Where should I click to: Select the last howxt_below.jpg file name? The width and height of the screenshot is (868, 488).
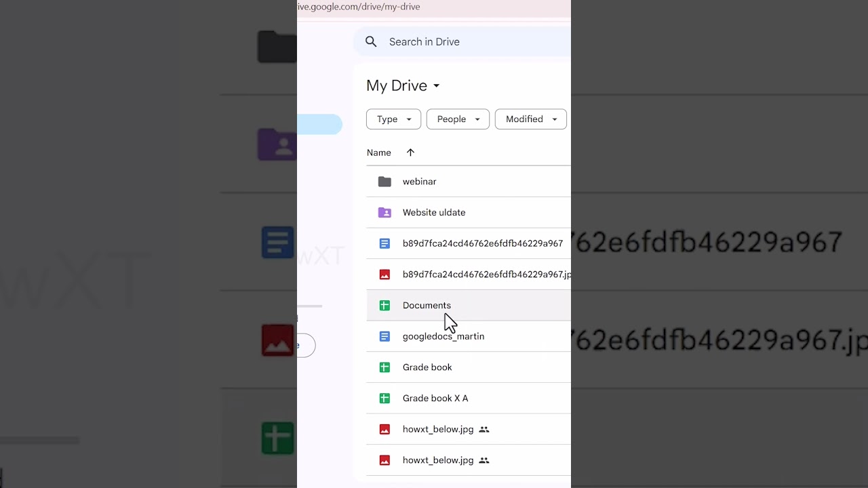438,460
